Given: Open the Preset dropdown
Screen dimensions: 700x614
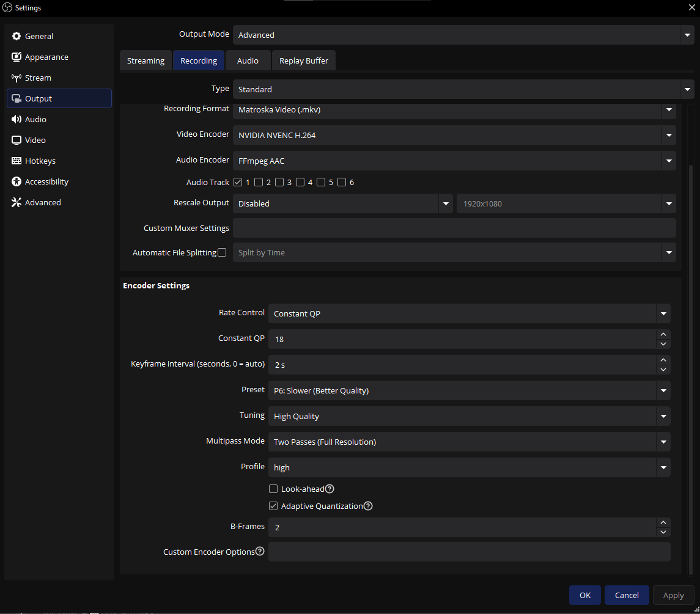Looking at the screenshot, I should (469, 390).
